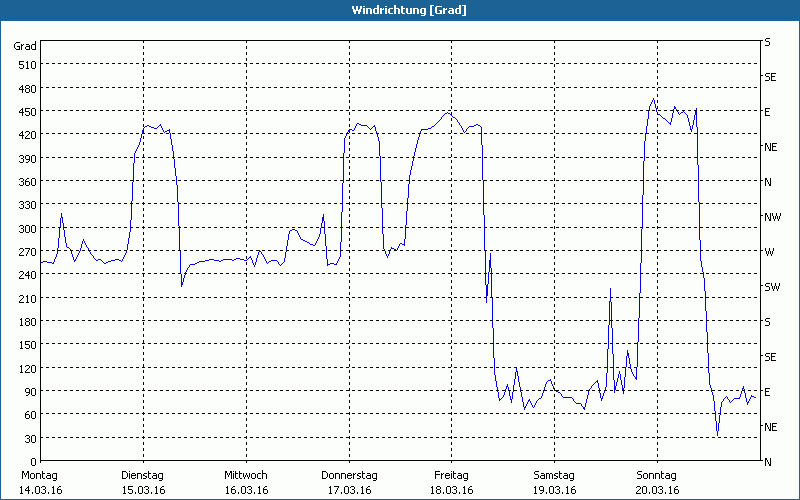Select the Mittwoch 16.03.16 date label

[x=245, y=482]
